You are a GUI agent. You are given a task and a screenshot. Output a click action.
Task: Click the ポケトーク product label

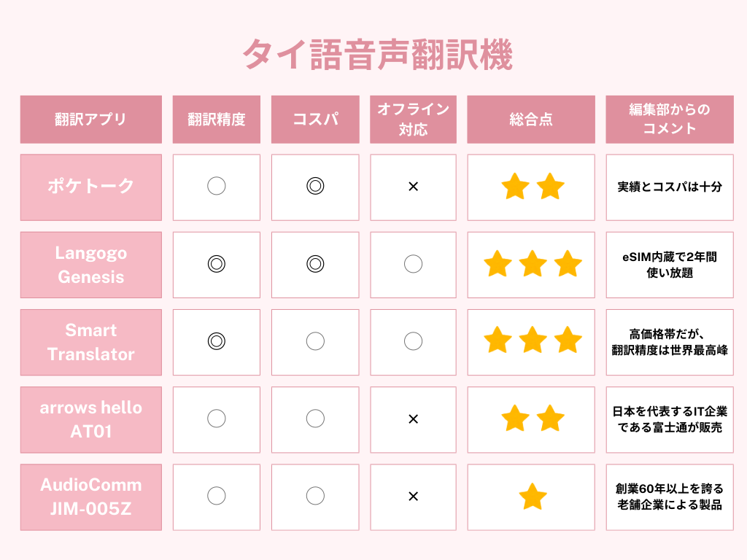coord(91,187)
